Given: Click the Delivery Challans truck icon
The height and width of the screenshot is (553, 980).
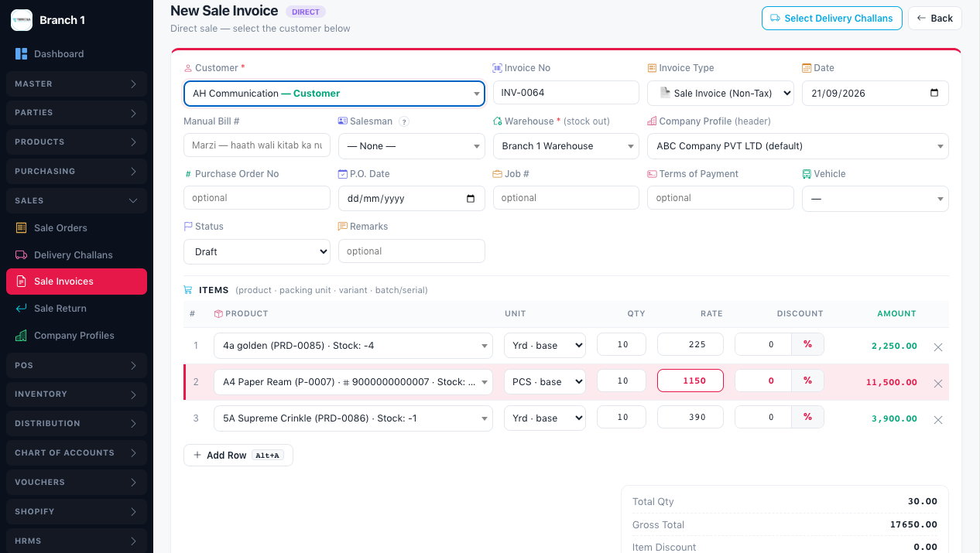Looking at the screenshot, I should click(21, 255).
